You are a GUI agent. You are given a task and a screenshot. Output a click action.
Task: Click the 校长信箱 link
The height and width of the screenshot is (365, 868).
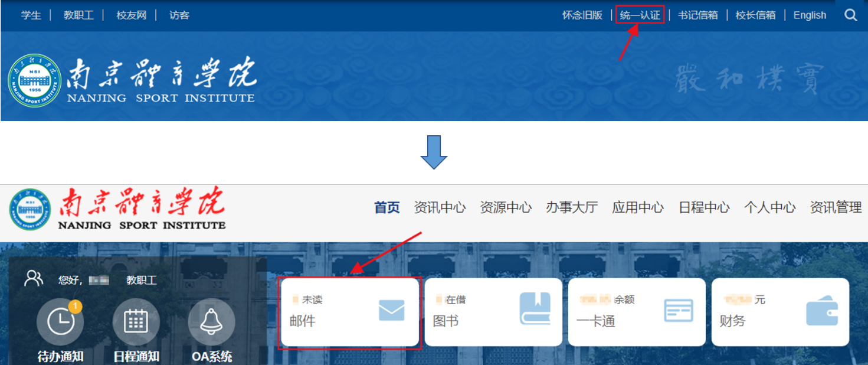point(755,15)
